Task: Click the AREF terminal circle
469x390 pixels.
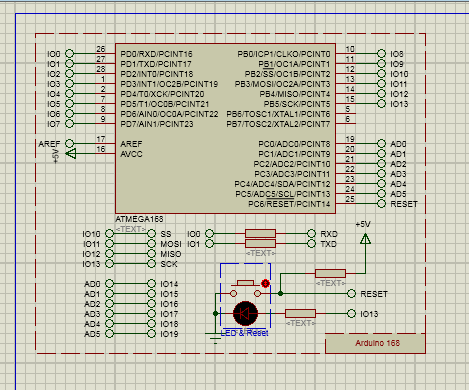Action: pyautogui.click(x=69, y=144)
